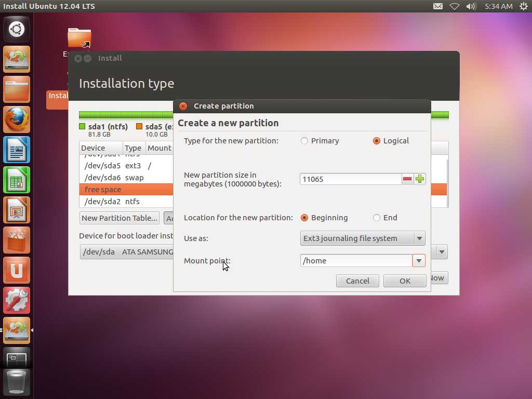Click the partition list vertical scrollbar
The width and height of the screenshot is (532, 399).
click(x=447, y=183)
